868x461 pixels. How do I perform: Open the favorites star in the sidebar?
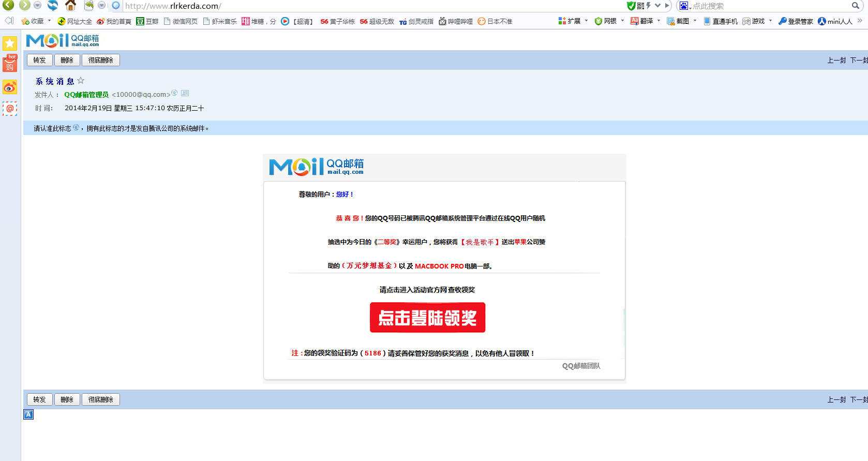tap(10, 43)
